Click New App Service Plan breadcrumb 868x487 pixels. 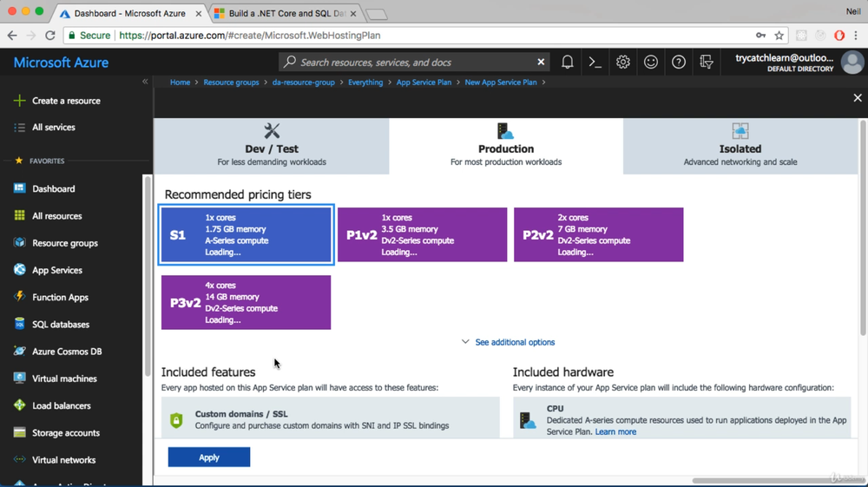click(501, 82)
